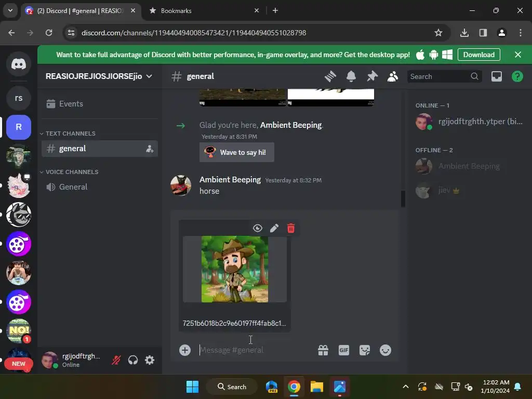Open the emoji picker

(385, 350)
